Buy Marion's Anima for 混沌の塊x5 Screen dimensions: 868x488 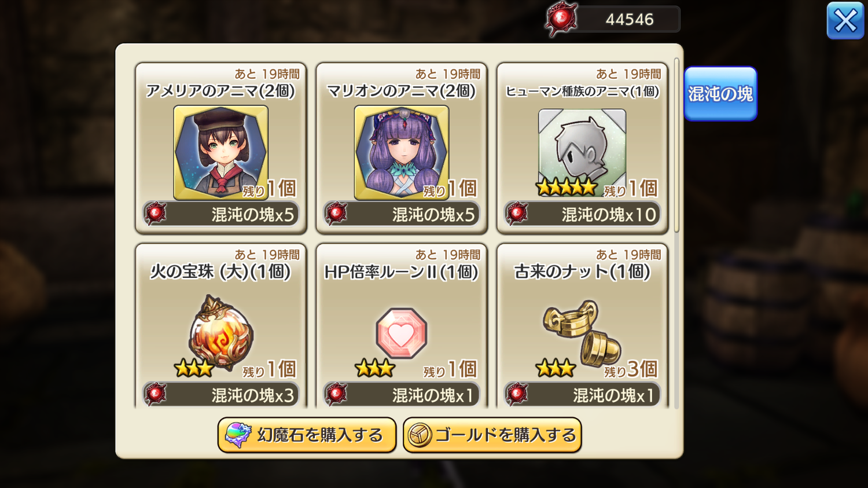(401, 214)
